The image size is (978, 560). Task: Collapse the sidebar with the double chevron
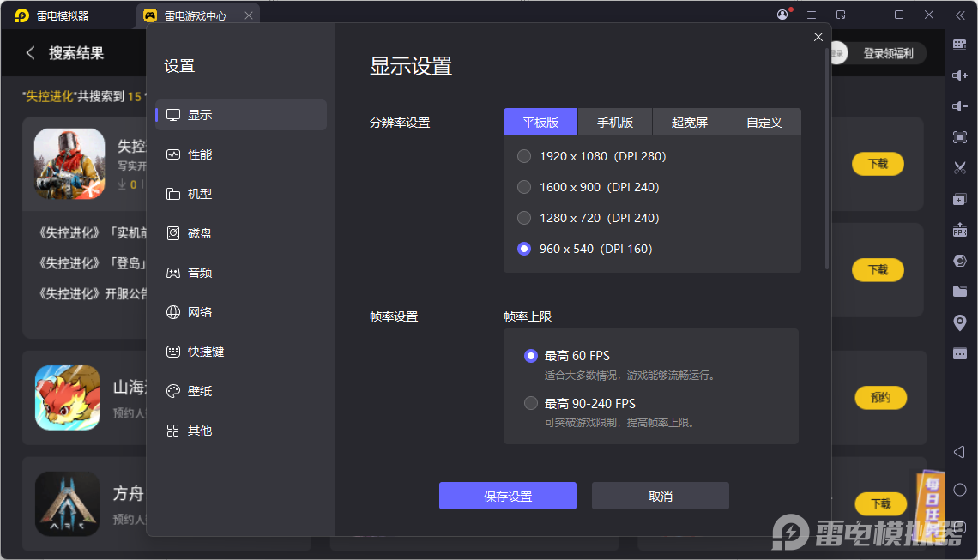tap(960, 15)
